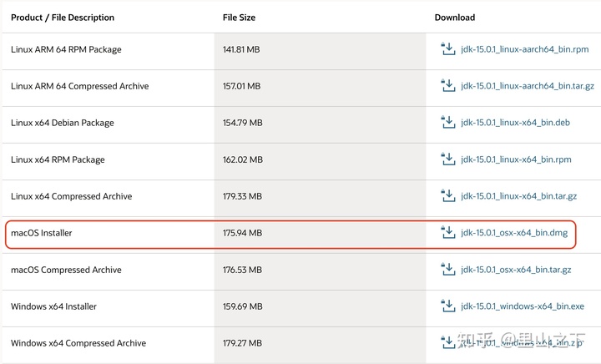601x364 pixels.
Task: Click the 141.81 MB file size
Action: 241,49
